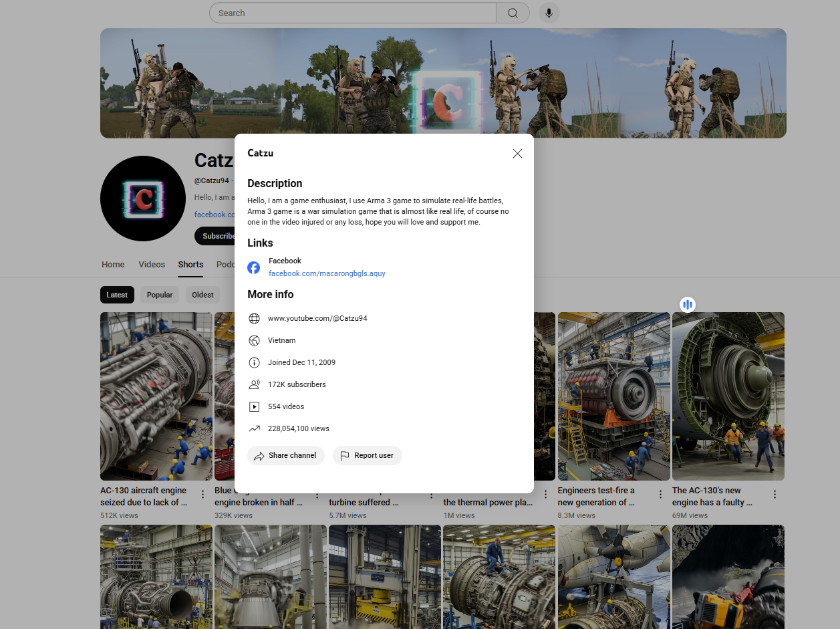The height and width of the screenshot is (629, 840).
Task: Open options menu for AC-130 engine seized short
Action: pos(203,495)
